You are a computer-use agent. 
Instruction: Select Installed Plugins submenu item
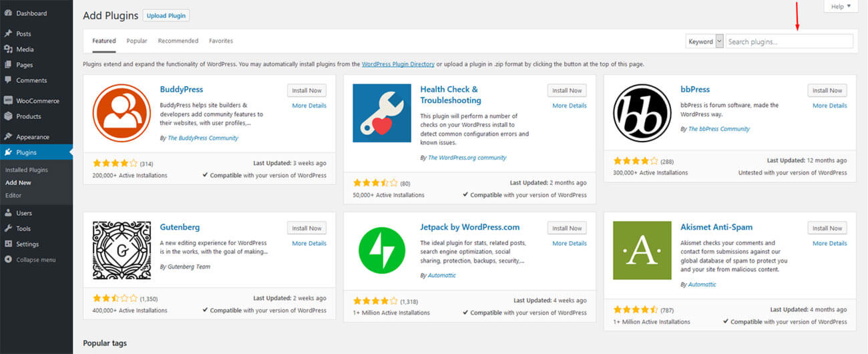click(x=27, y=170)
